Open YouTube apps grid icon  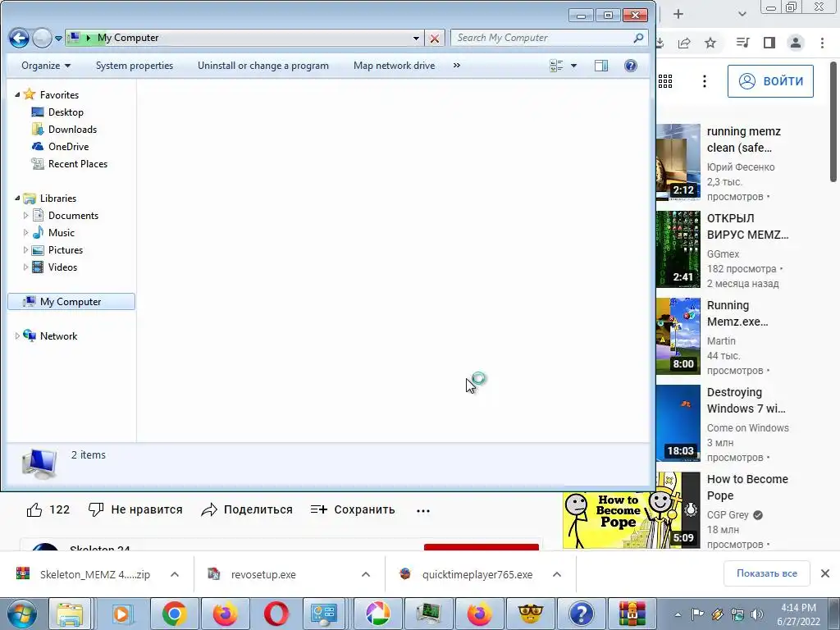click(x=664, y=81)
